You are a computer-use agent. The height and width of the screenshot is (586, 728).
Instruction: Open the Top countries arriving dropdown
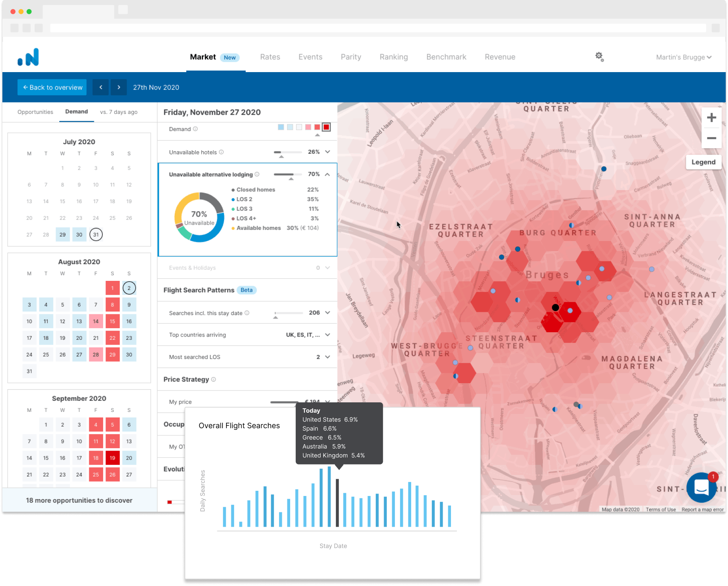click(x=328, y=335)
